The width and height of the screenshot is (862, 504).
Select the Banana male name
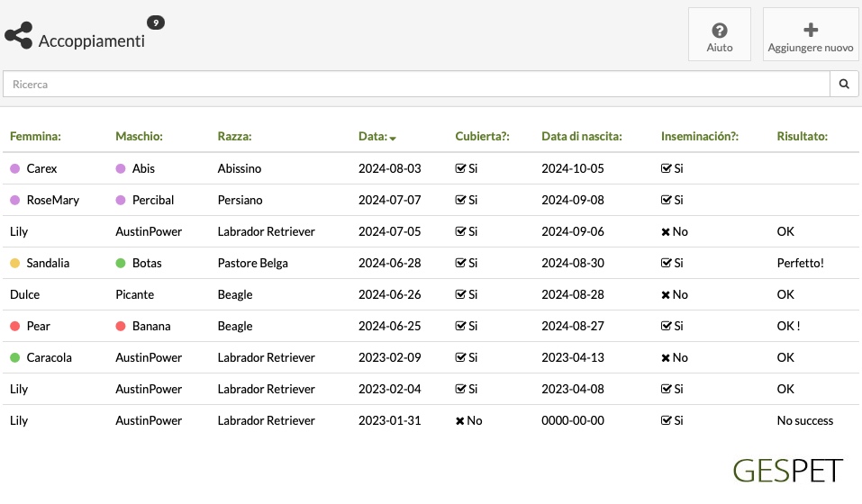pos(151,326)
